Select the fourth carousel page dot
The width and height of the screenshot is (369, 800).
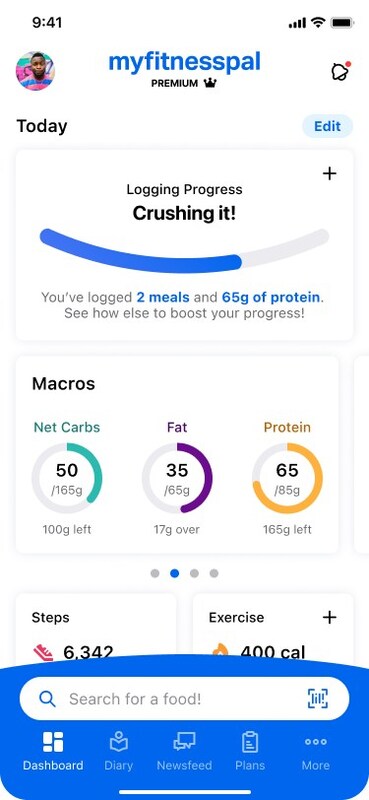[214, 573]
